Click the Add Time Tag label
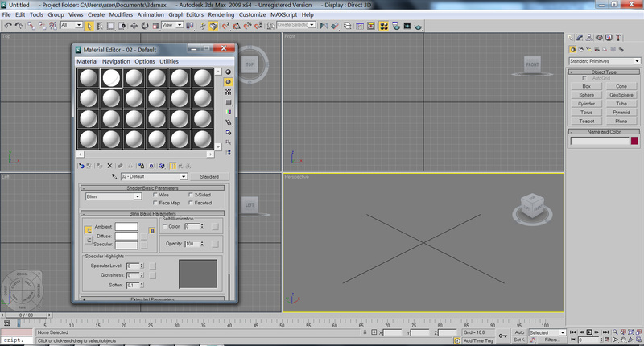This screenshot has height=346, width=644. [478, 340]
